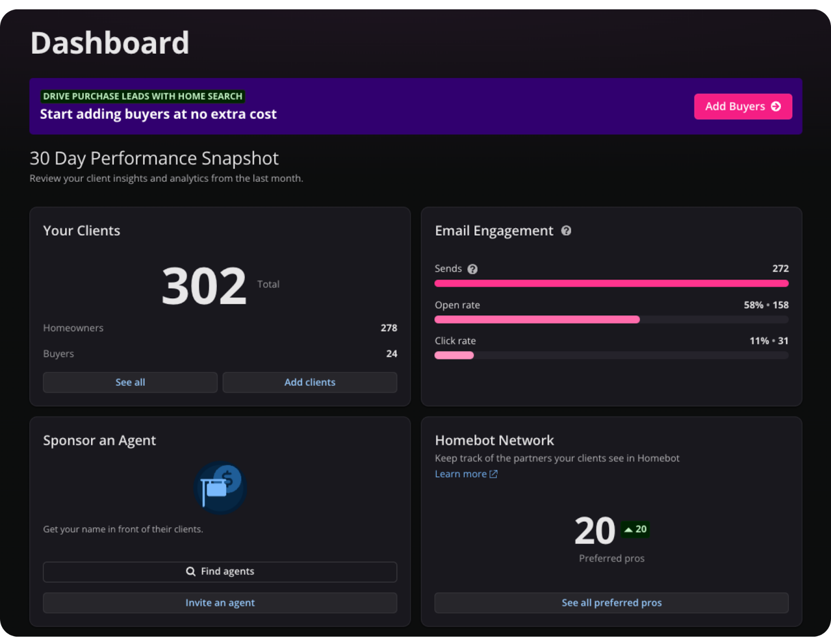This screenshot has height=644, width=831.
Task: Click the Find agents button
Action: [x=220, y=571]
